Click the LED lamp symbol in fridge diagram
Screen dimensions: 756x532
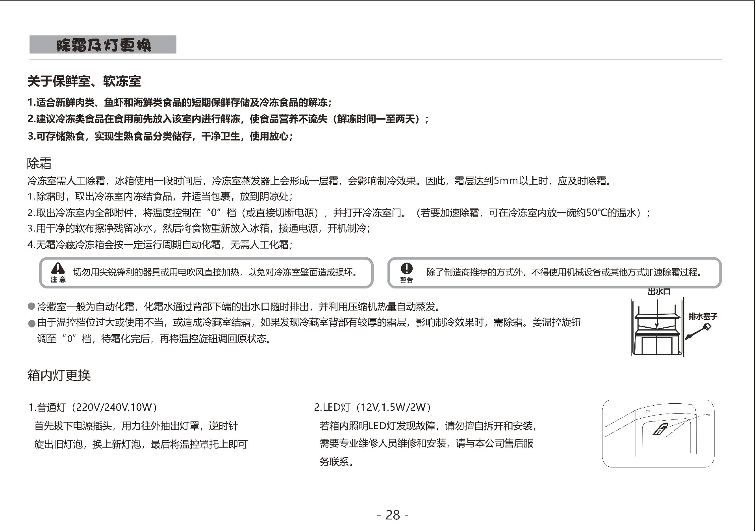pos(661,429)
